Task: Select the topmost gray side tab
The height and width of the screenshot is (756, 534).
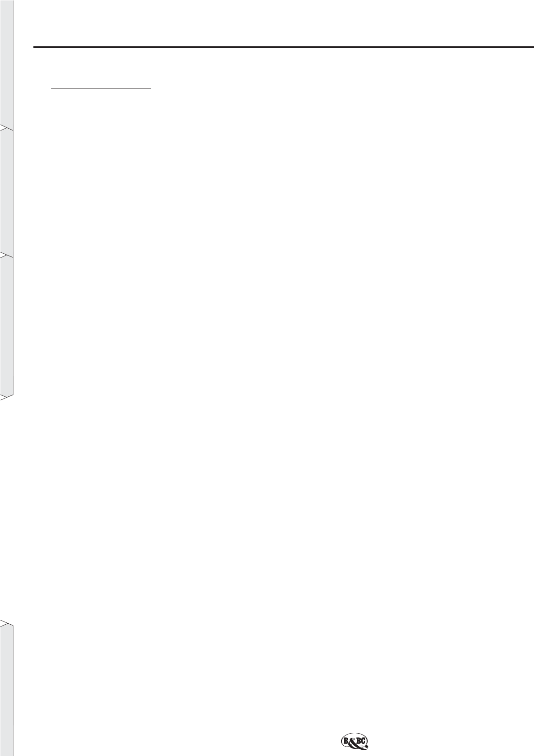Action: tap(7, 63)
